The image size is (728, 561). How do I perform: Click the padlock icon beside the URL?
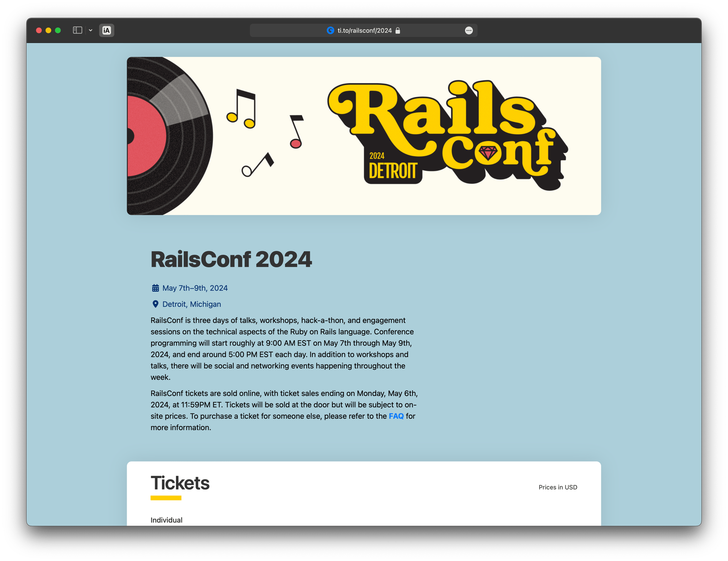coord(398,30)
